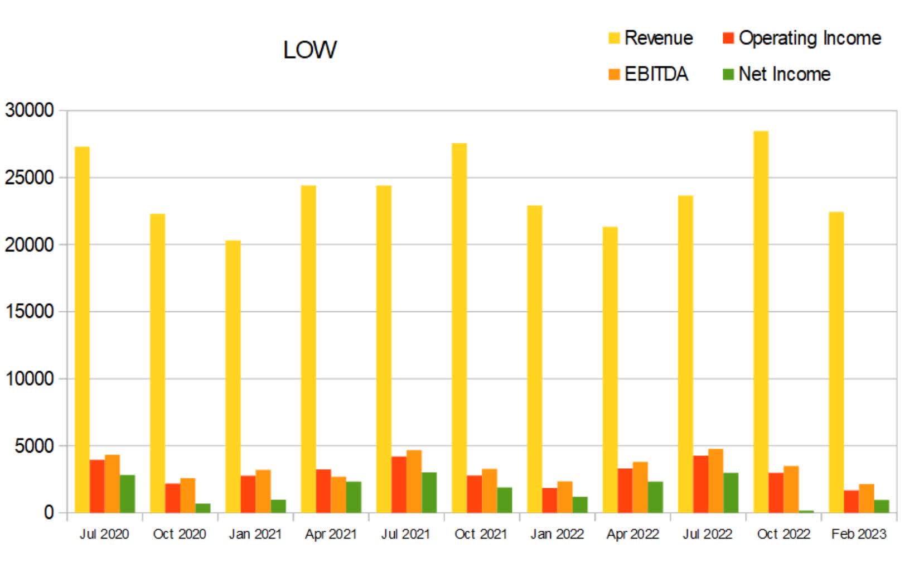Select the Oct 2021 Revenue bar

coord(459,328)
